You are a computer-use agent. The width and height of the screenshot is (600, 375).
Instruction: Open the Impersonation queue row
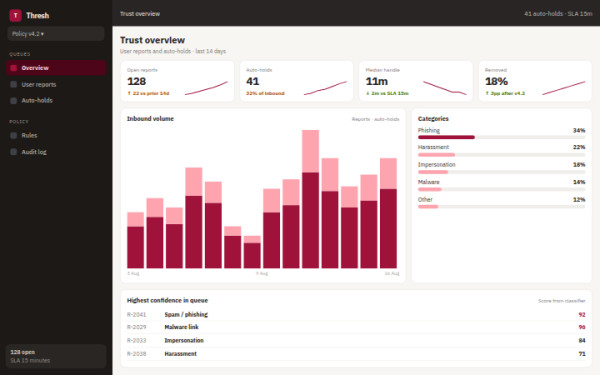356,341
